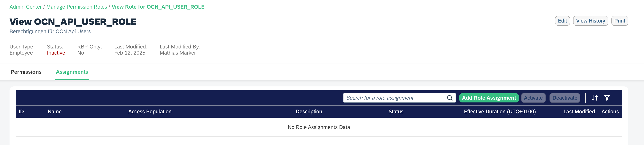Click the Access Population column header
This screenshot has height=145, width=644.
pyautogui.click(x=150, y=112)
